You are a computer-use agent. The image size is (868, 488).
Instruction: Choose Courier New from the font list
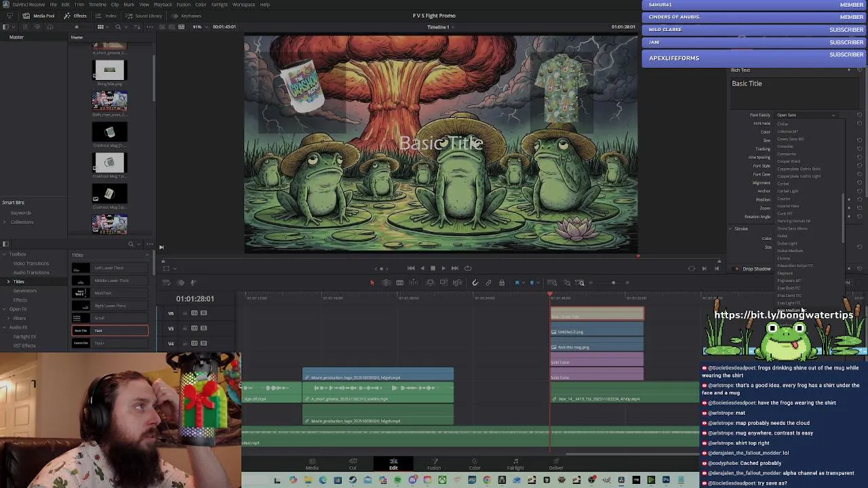788,206
